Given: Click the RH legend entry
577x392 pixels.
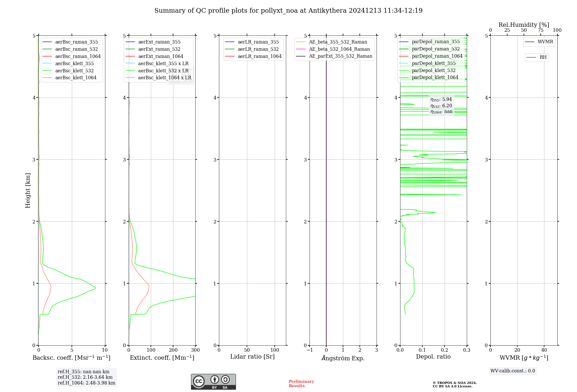Looking at the screenshot, I should [x=537, y=58].
